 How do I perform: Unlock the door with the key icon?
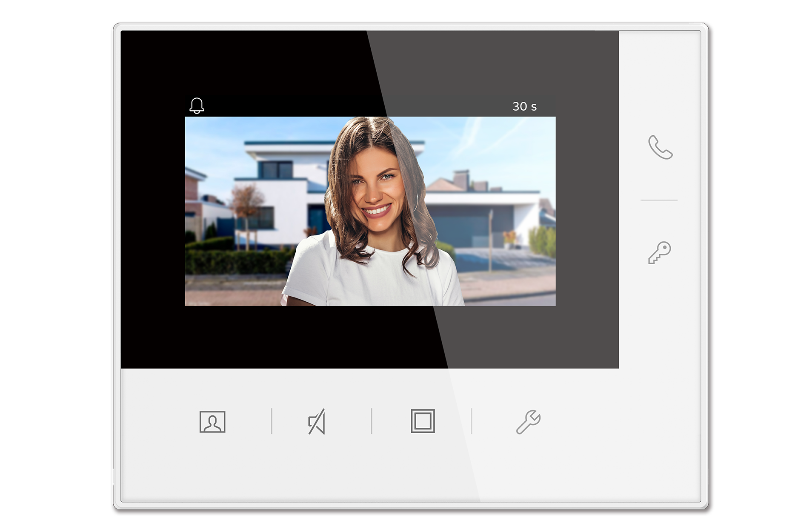660,253
